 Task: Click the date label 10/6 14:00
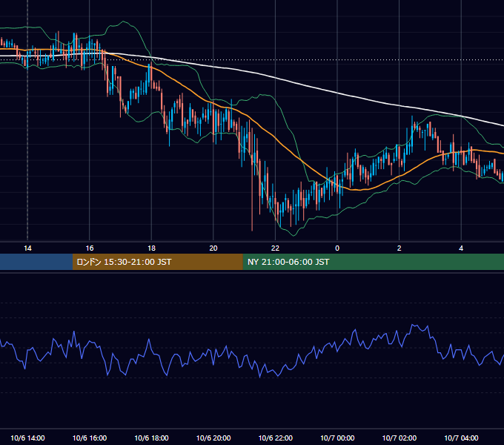(x=27, y=438)
